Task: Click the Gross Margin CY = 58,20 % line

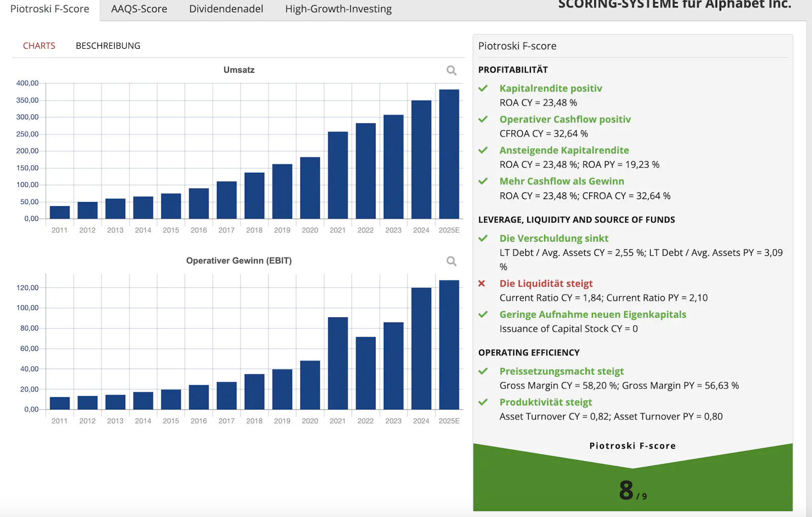Action: (619, 385)
